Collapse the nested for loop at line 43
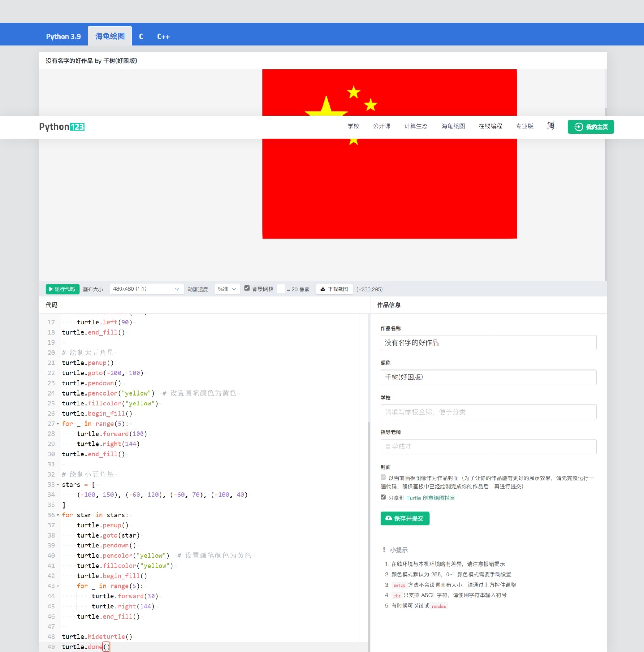This screenshot has width=644, height=652. click(x=58, y=586)
